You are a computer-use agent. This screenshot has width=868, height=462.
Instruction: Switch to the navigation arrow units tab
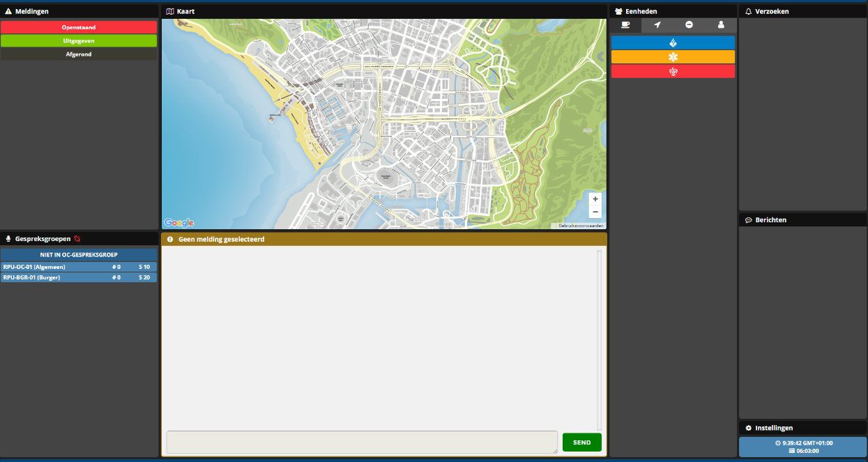tap(657, 25)
